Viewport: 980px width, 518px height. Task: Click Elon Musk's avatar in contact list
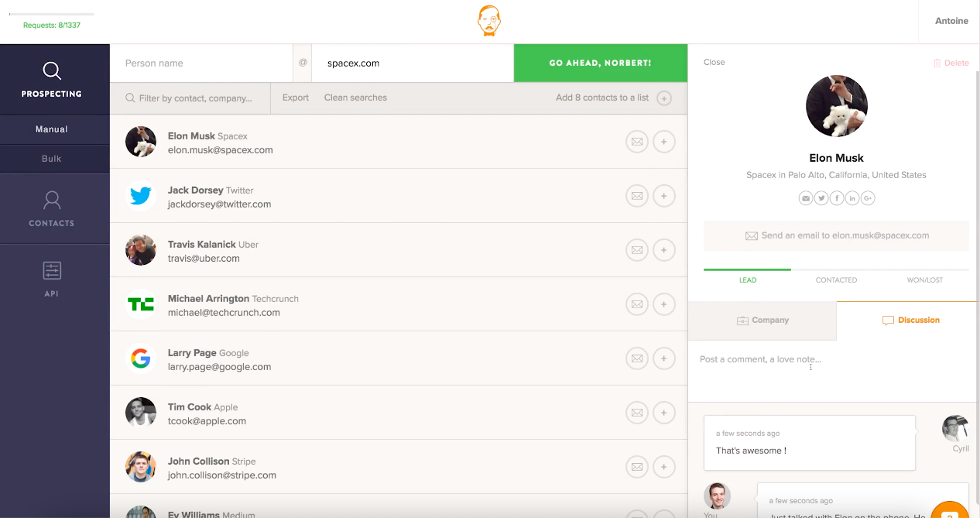[141, 142]
